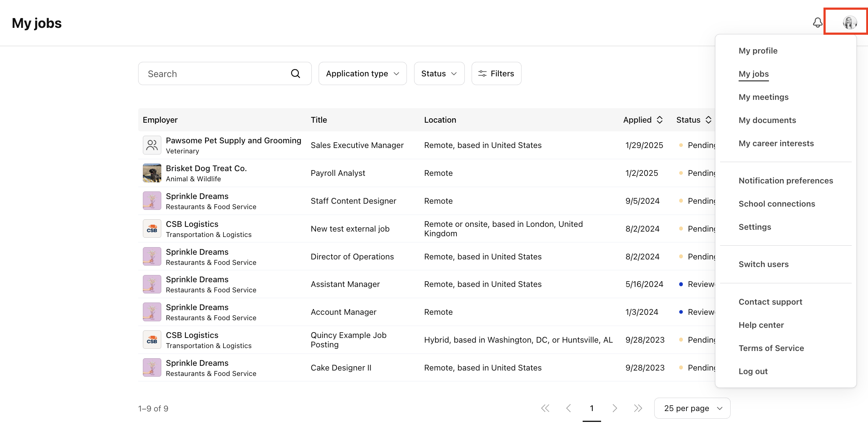The height and width of the screenshot is (440, 868).
Task: Open the Quincy Example Job Posting
Action: pyautogui.click(x=349, y=340)
